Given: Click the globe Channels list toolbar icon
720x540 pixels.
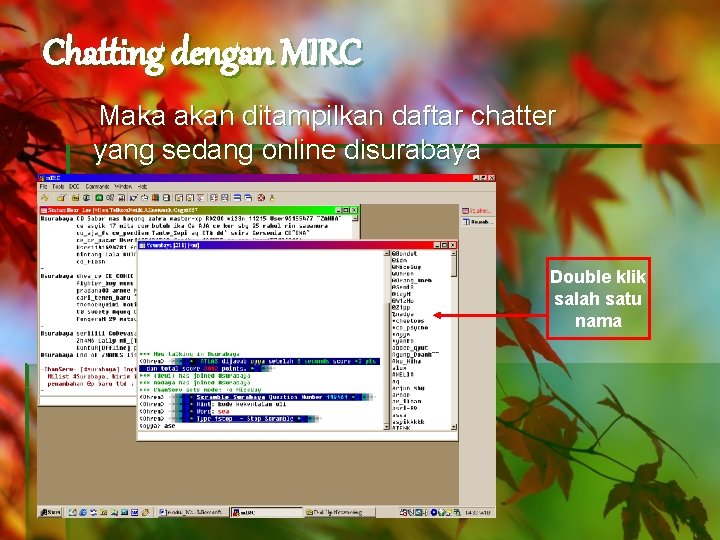Looking at the screenshot, I should coord(86,198).
